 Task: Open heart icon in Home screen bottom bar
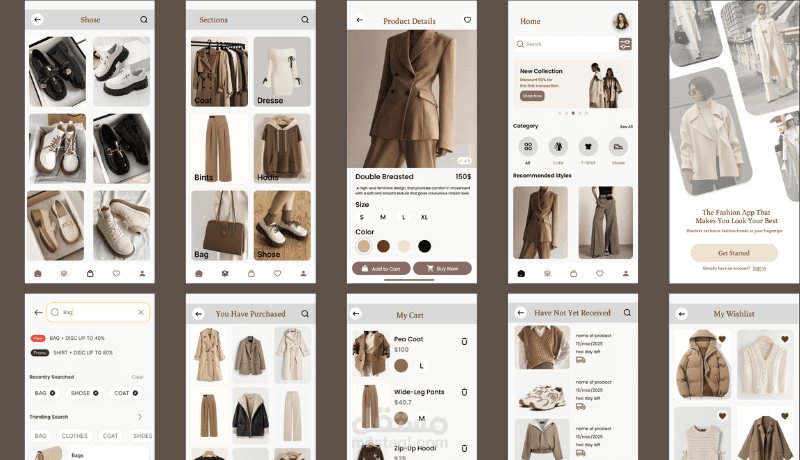[599, 273]
